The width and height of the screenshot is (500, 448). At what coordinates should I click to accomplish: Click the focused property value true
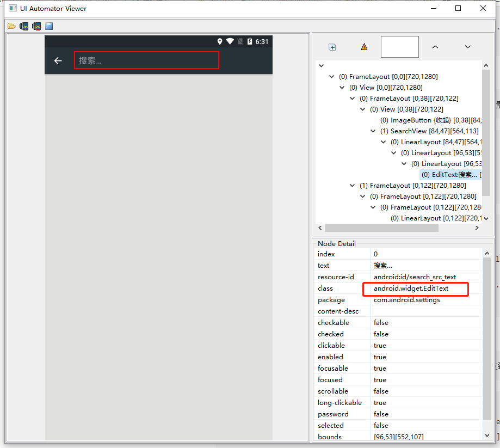point(380,380)
